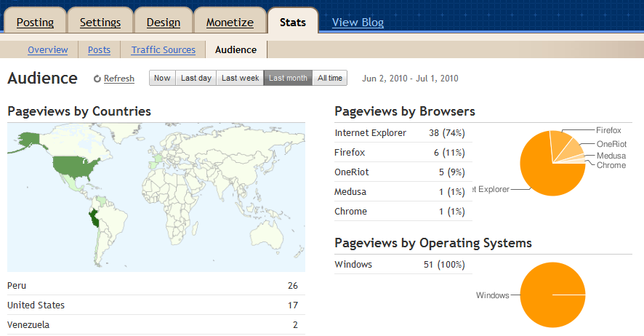This screenshot has width=644, height=336.
Task: Click the date range Jun 2, 2010 - Jul 1, 2010
Action: (x=410, y=79)
